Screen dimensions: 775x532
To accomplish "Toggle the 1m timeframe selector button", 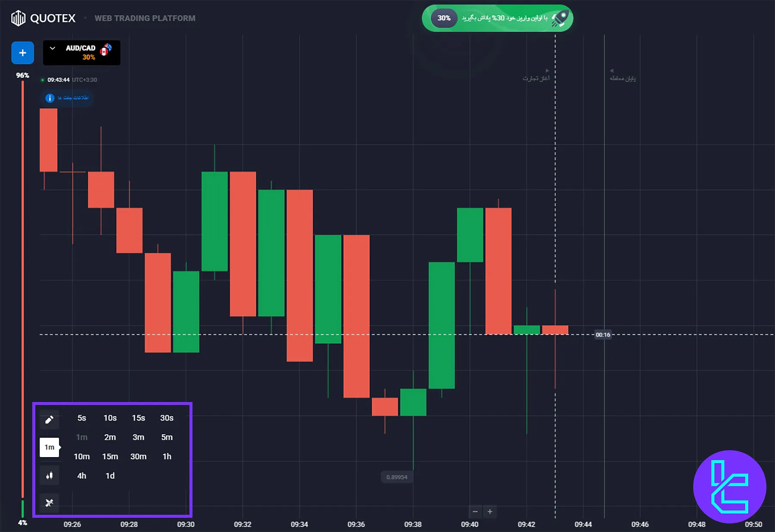I will point(49,447).
